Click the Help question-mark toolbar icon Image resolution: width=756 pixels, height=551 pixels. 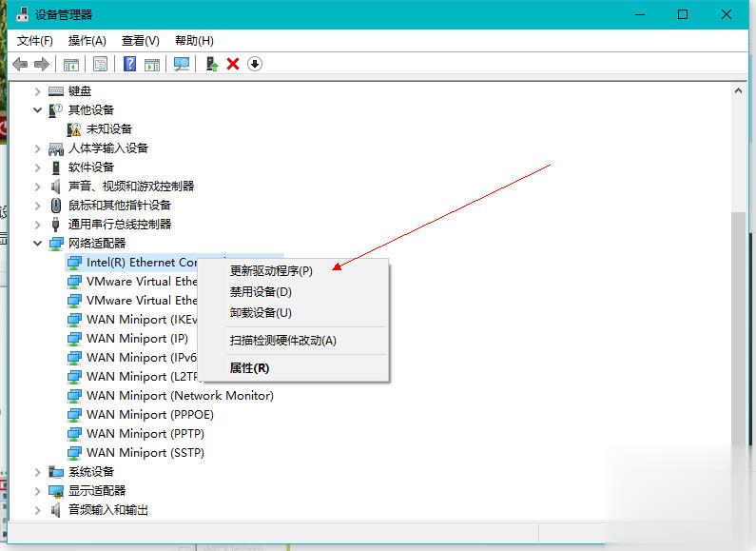[x=130, y=64]
